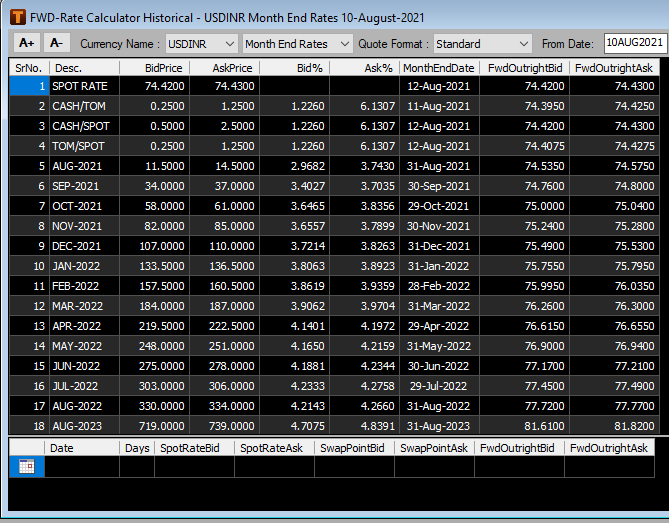This screenshot has height=523, width=669.
Task: Click the Days column header
Action: pyautogui.click(x=137, y=448)
